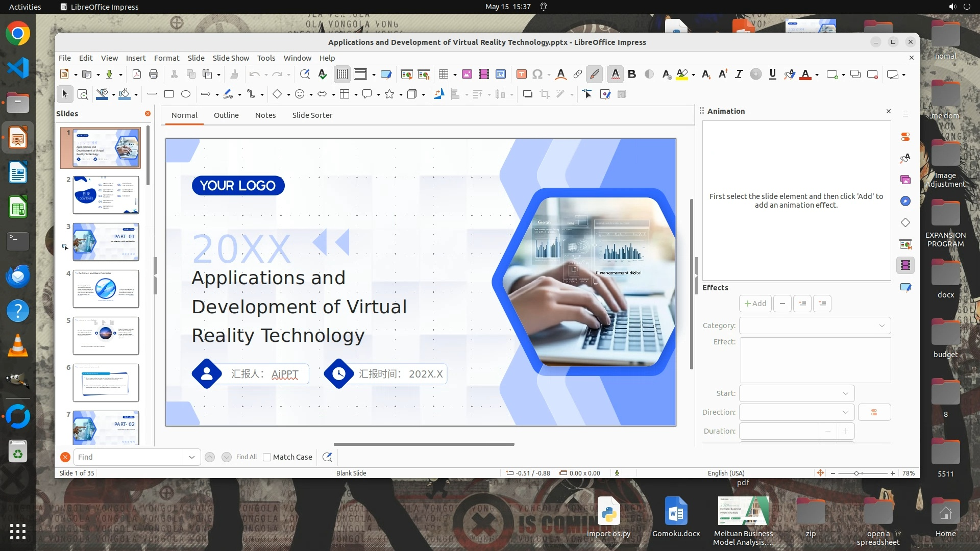Insert a special character symbol
Image resolution: width=980 pixels, height=551 pixels.
coord(537,74)
